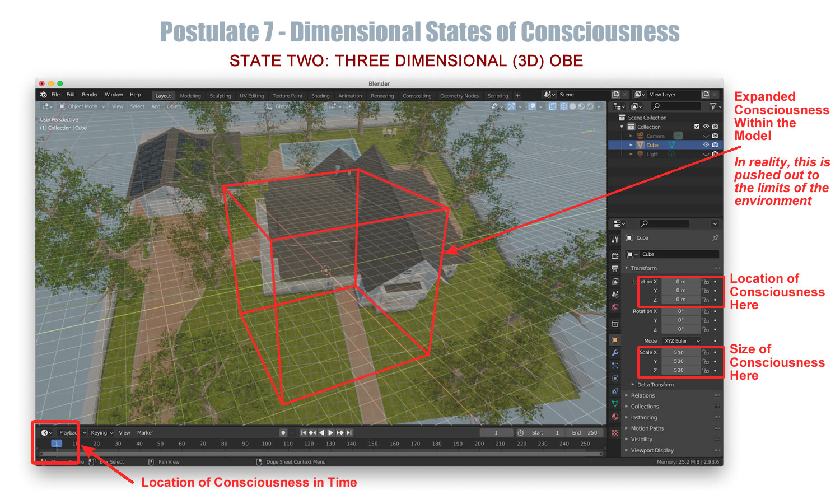Disable the Light in renders via camera toggle
The height and width of the screenshot is (504, 840).
click(x=715, y=153)
